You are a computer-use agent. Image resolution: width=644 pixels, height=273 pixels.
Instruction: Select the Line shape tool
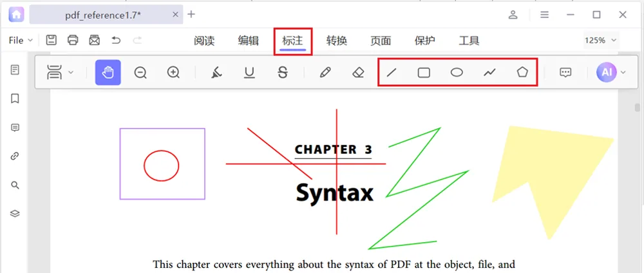(392, 73)
